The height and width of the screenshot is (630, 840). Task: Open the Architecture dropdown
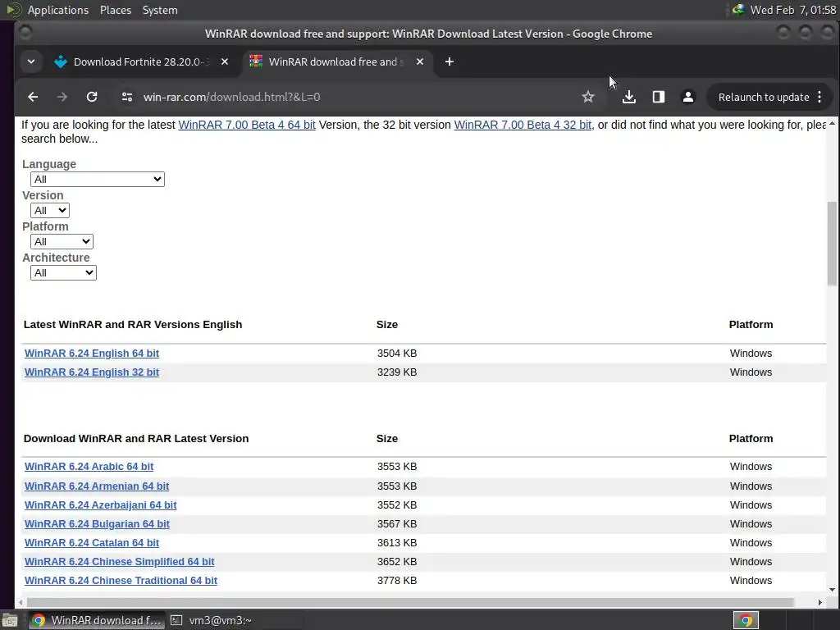pyautogui.click(x=63, y=272)
